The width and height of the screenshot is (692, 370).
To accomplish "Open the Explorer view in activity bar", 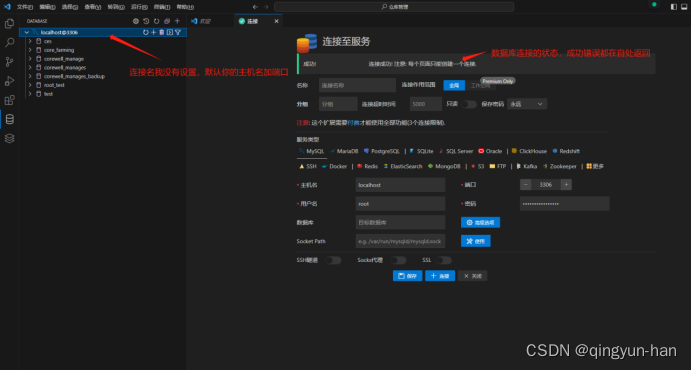I will click(9, 23).
